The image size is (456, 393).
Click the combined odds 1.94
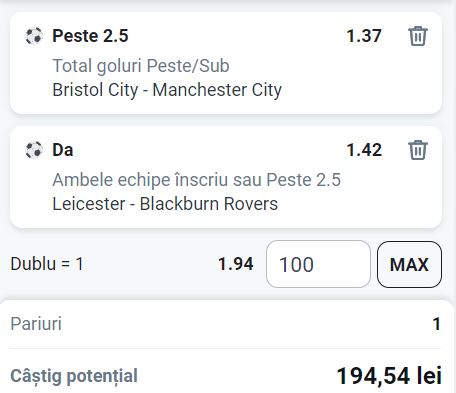(x=236, y=264)
